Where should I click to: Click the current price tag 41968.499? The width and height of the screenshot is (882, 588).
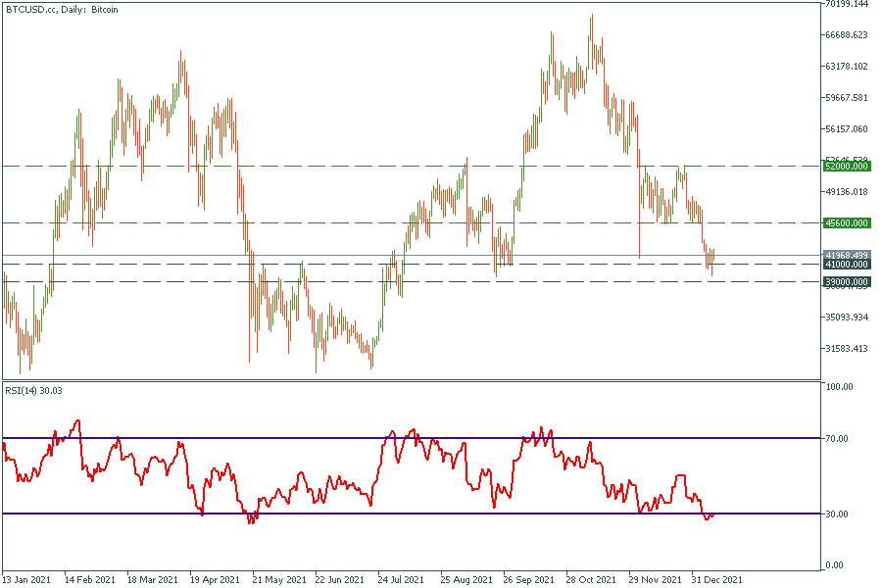point(847,255)
